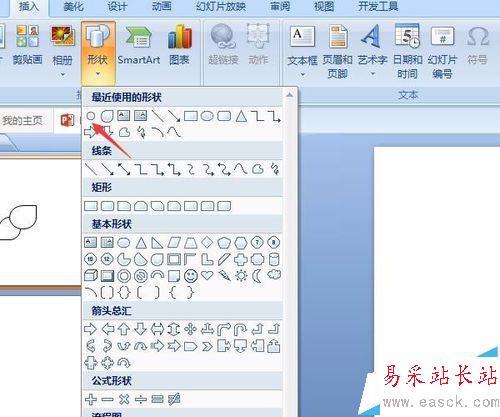Select the rectangle in recently used shapes

[x=191, y=116]
